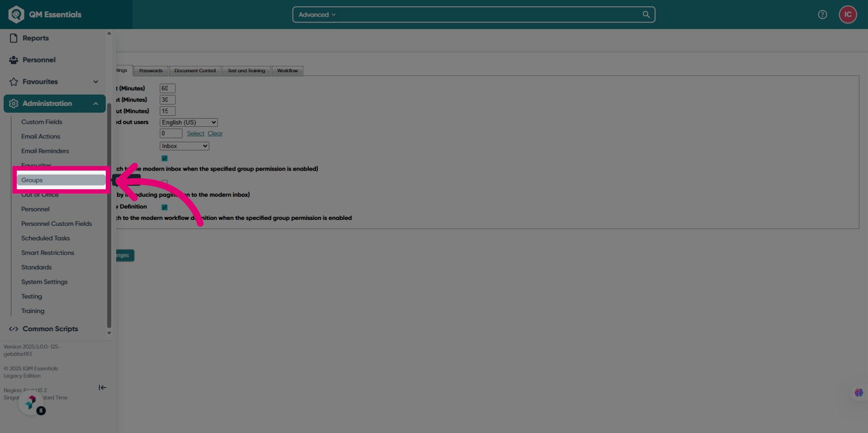
Task: Open Email Actions under Administration
Action: [x=41, y=136]
